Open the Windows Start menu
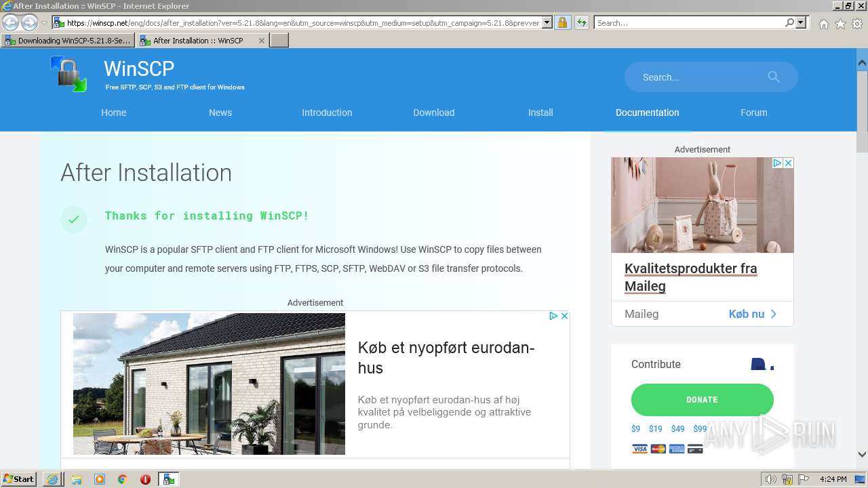868x488 pixels. (18, 479)
